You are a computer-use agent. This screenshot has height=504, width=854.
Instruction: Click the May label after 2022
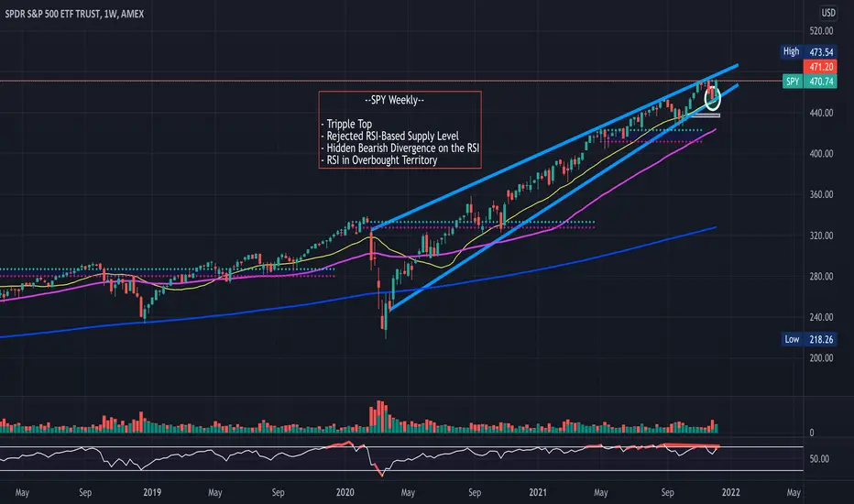tap(794, 492)
